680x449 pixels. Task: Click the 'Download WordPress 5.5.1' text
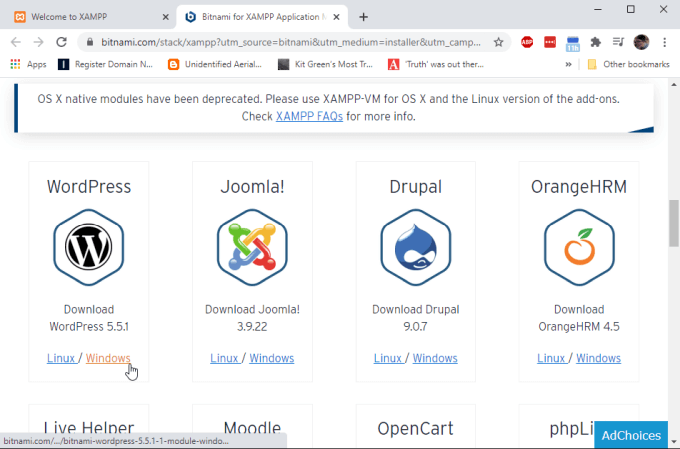88,318
